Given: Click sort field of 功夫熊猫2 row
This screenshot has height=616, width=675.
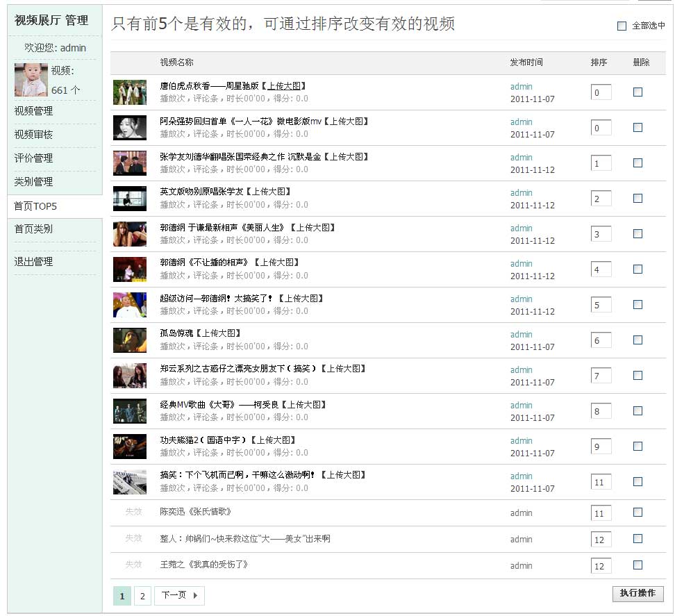Looking at the screenshot, I should click(601, 447).
